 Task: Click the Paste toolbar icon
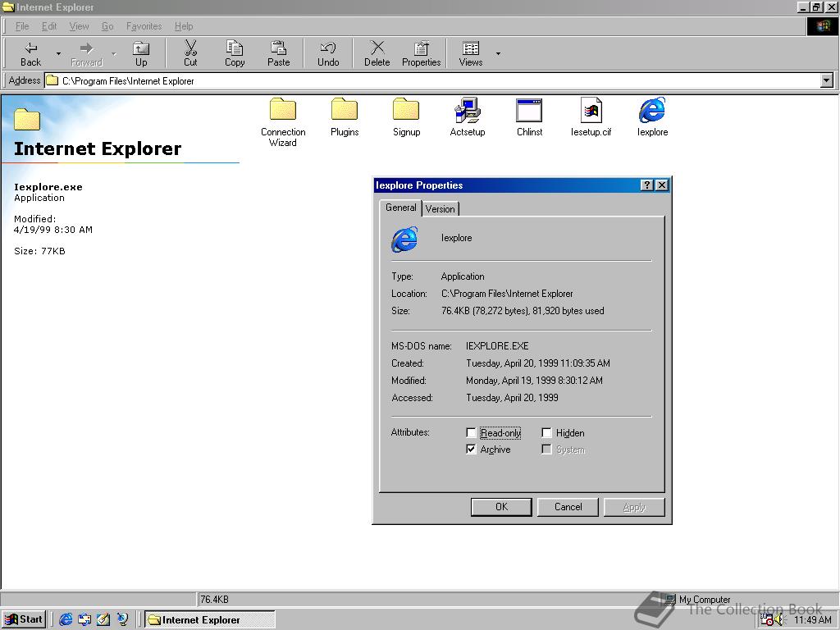pyautogui.click(x=278, y=53)
